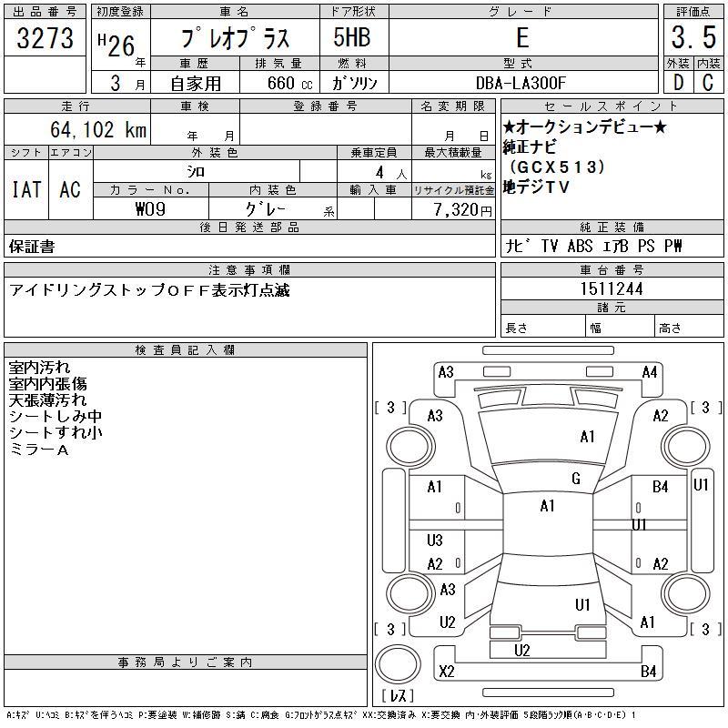Screen dimensions: 728x728
Task: Click the equipment list ナビ TV ABS エアB PS PW
Action: coord(593,246)
